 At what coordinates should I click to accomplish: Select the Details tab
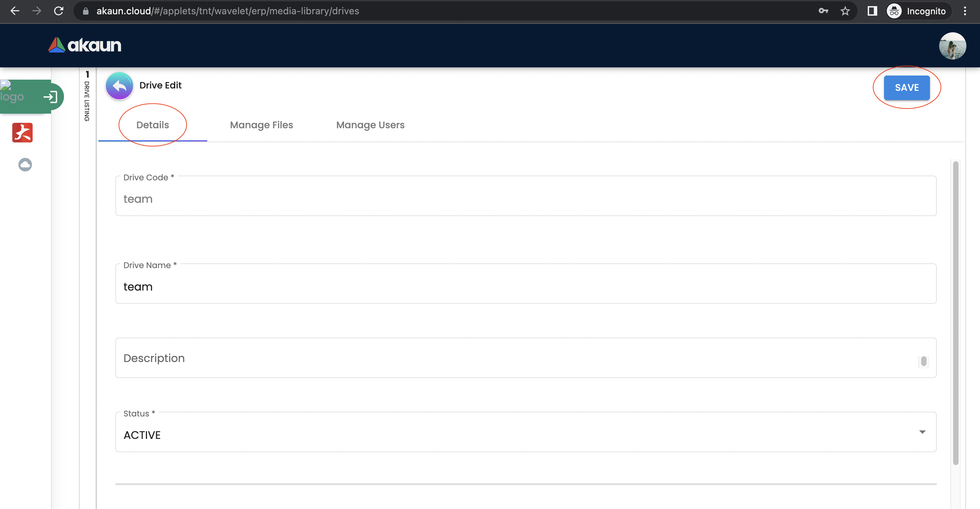pyautogui.click(x=152, y=125)
